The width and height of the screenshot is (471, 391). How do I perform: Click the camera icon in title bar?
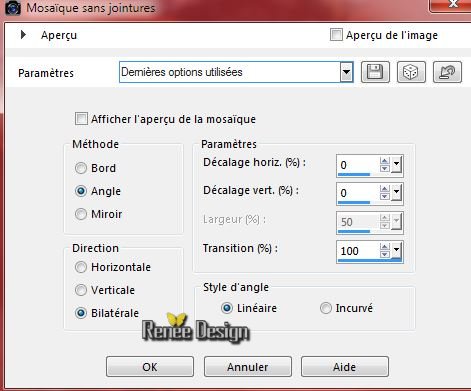pyautogui.click(x=13, y=7)
